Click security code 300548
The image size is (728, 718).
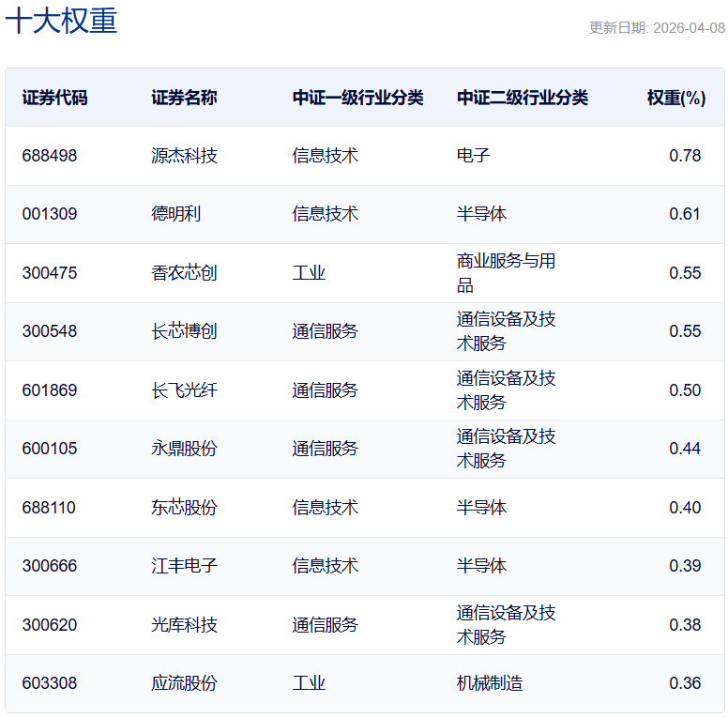pos(50,331)
